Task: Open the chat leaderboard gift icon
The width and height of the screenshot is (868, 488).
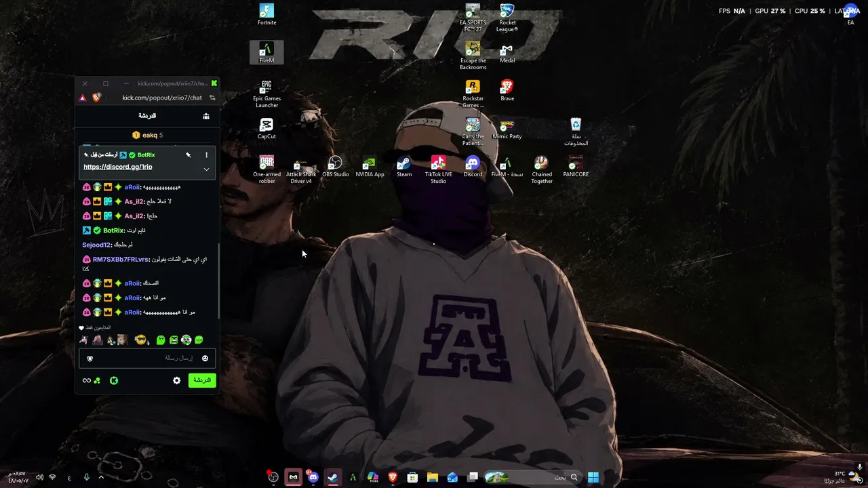Action: tap(206, 116)
